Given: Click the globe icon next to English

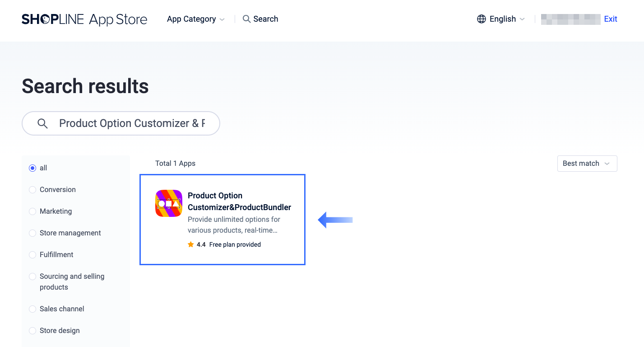Looking at the screenshot, I should (481, 19).
